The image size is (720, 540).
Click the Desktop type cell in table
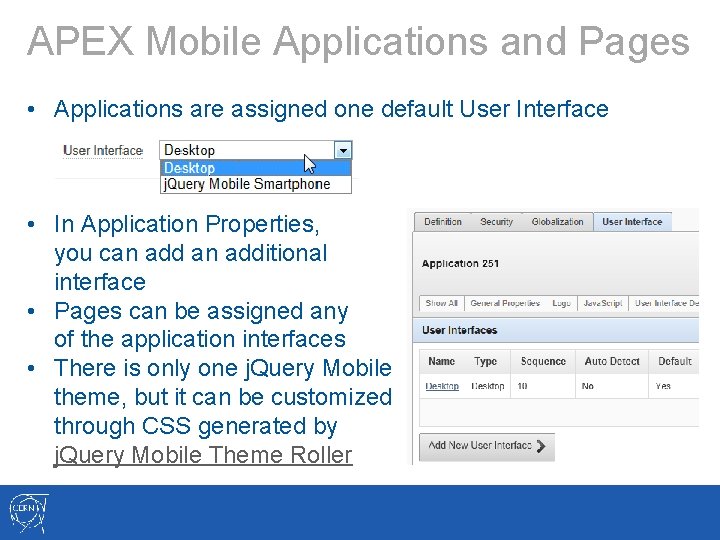point(488,386)
